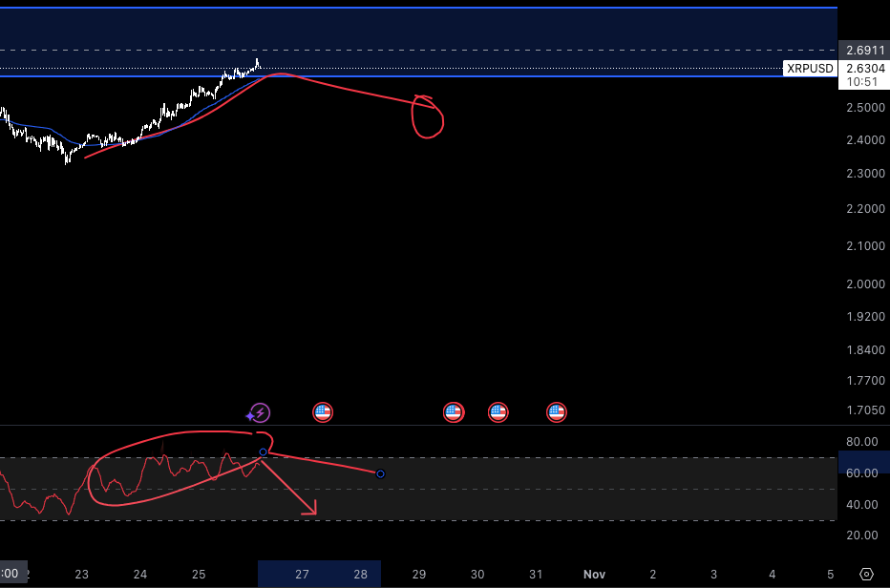
Task: Open the US economic event flag beside the lightning icon
Action: pos(323,412)
